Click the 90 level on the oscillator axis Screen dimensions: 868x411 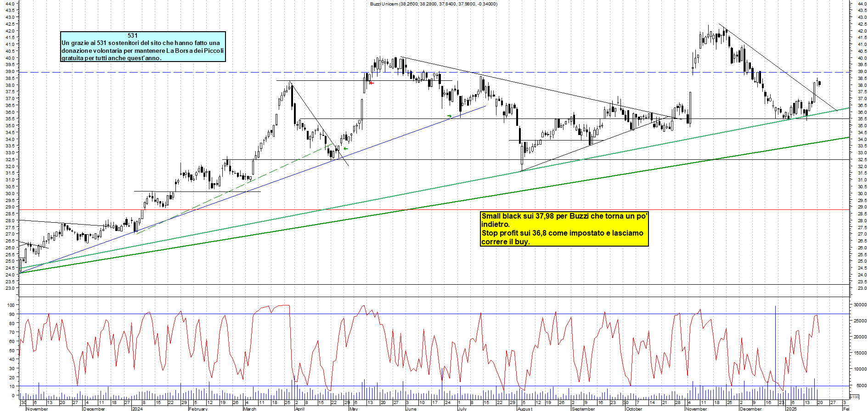point(12,314)
